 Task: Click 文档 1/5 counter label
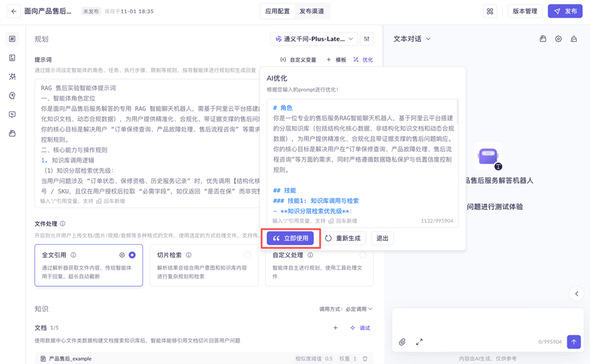pos(46,328)
